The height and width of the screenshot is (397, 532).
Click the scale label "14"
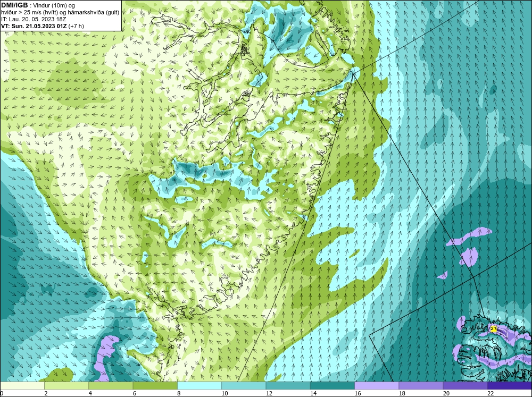tap(313, 393)
